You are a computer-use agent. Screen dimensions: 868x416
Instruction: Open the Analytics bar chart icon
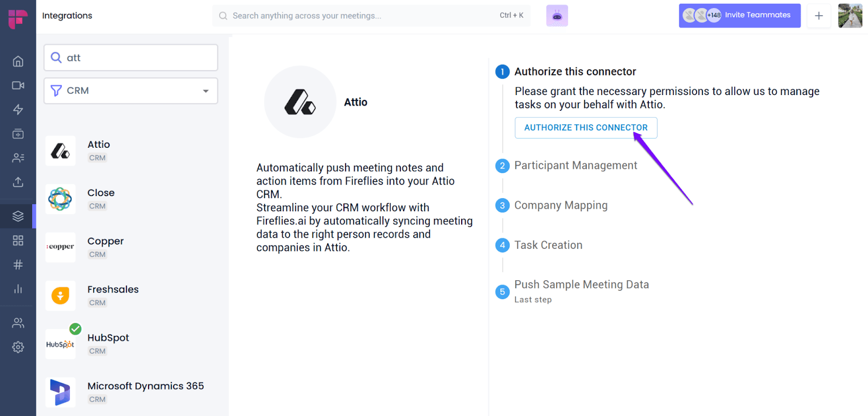18,288
